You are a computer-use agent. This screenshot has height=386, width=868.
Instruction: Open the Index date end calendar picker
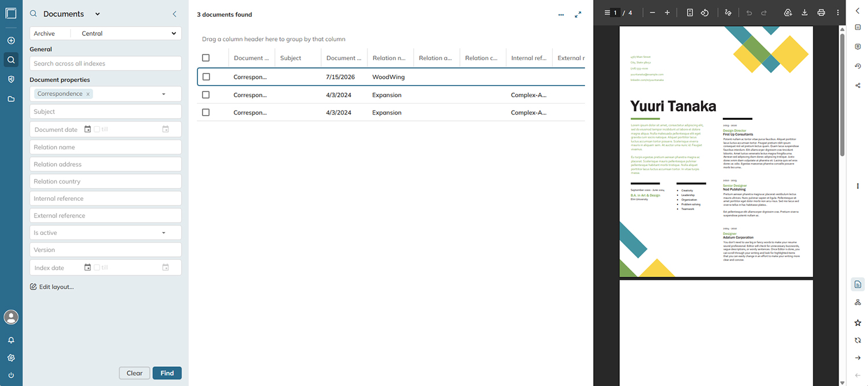[x=165, y=267]
